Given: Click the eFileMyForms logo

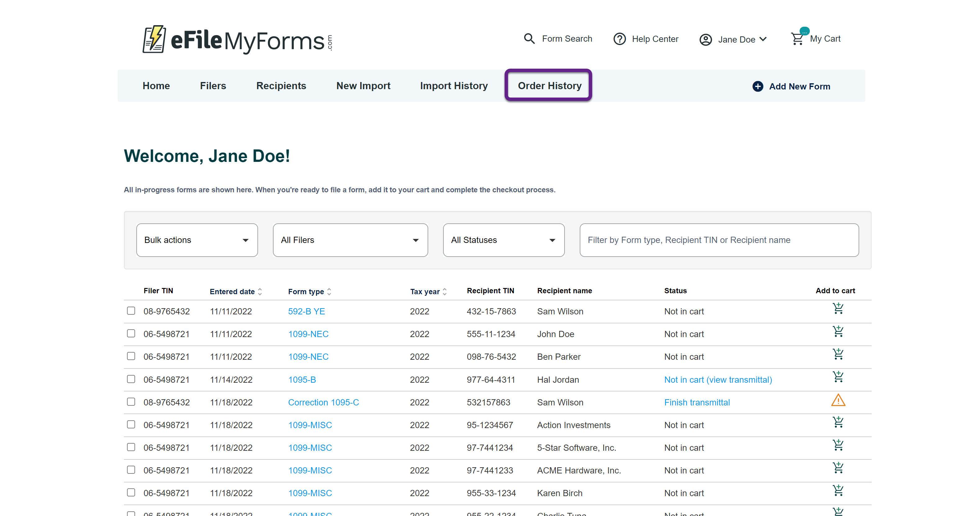Looking at the screenshot, I should (x=237, y=39).
